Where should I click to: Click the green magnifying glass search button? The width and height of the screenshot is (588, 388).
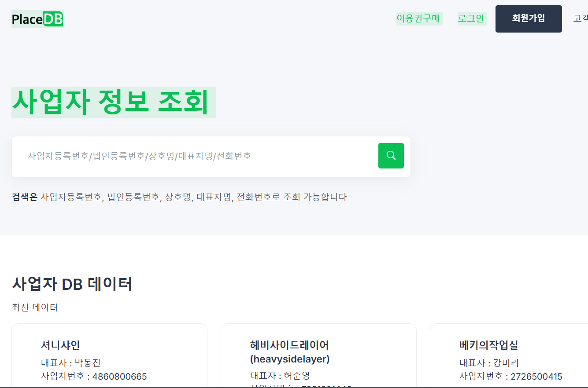391,156
